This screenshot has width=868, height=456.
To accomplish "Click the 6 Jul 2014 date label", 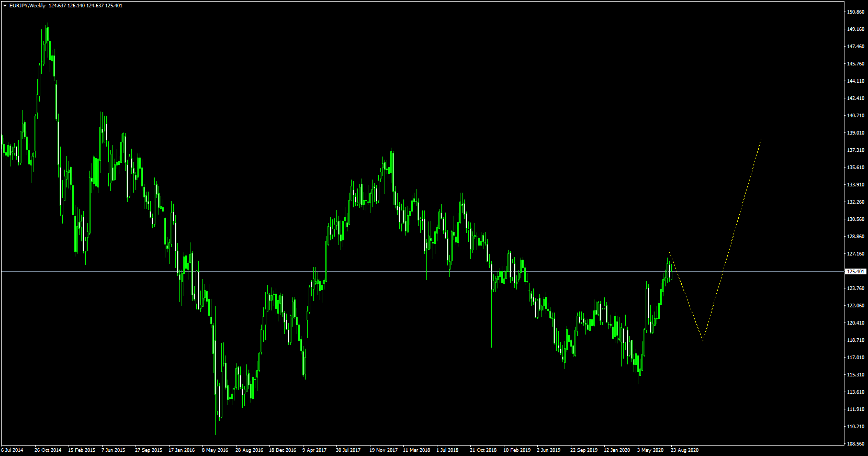I will click(13, 450).
